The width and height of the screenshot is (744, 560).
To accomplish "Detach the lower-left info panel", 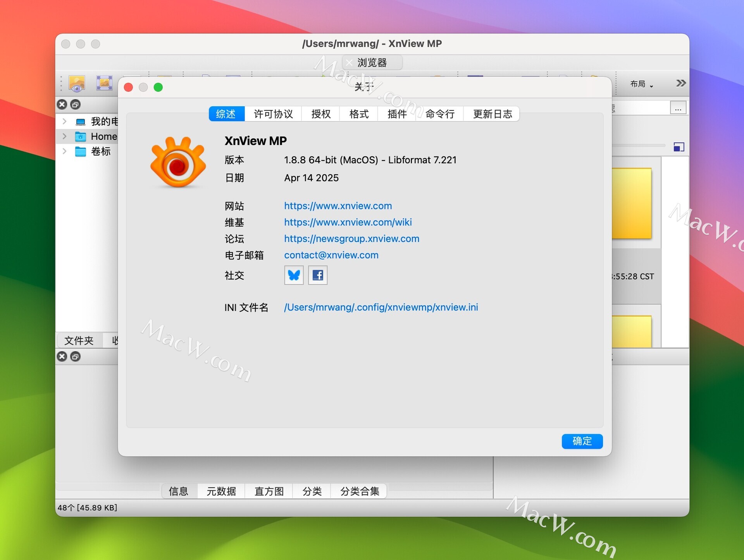I will pyautogui.click(x=76, y=356).
